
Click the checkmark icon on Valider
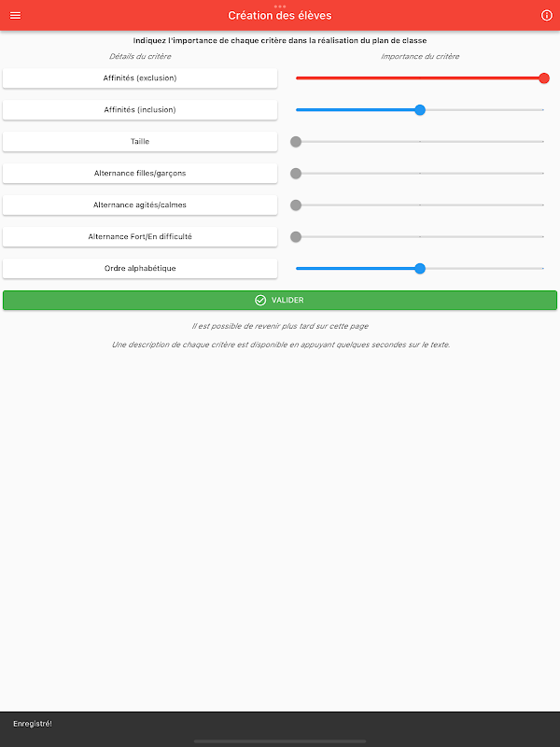260,300
